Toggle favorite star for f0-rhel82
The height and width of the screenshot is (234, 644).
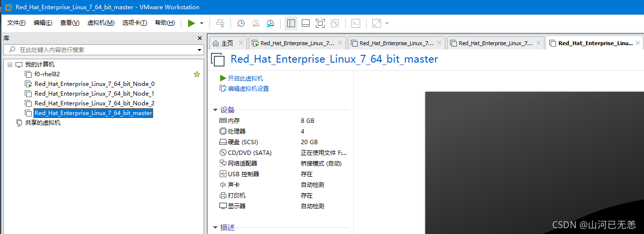tap(197, 74)
